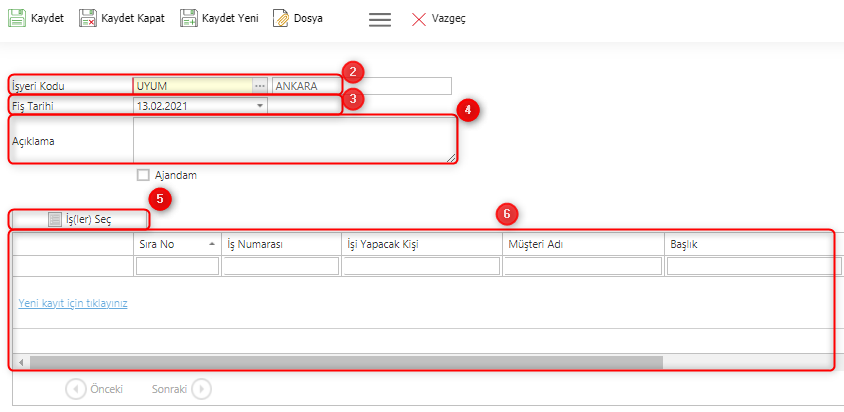The height and width of the screenshot is (412, 844).
Task: Click the Kaydet Yeni toolbar icon
Action: coord(189,18)
